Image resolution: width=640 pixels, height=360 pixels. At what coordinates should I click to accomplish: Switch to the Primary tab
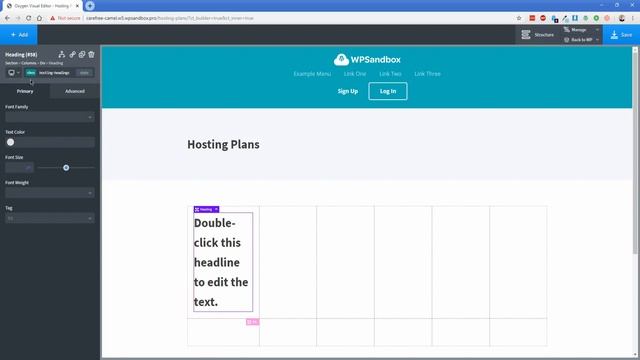click(x=25, y=91)
